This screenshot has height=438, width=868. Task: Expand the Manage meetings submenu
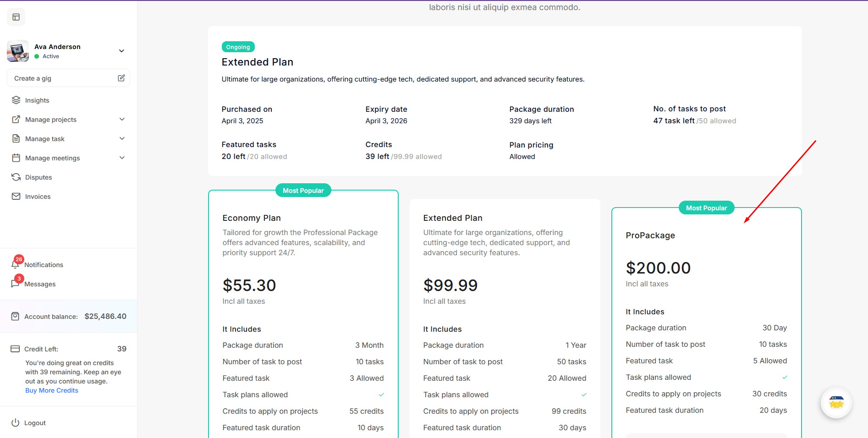[x=122, y=158]
